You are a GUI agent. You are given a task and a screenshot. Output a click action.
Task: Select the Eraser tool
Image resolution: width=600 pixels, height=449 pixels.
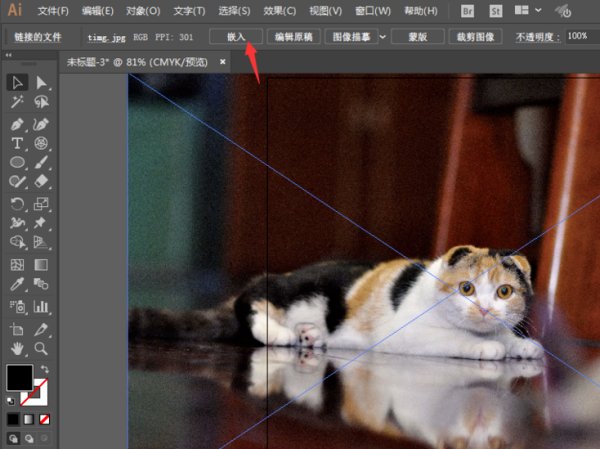point(41,181)
